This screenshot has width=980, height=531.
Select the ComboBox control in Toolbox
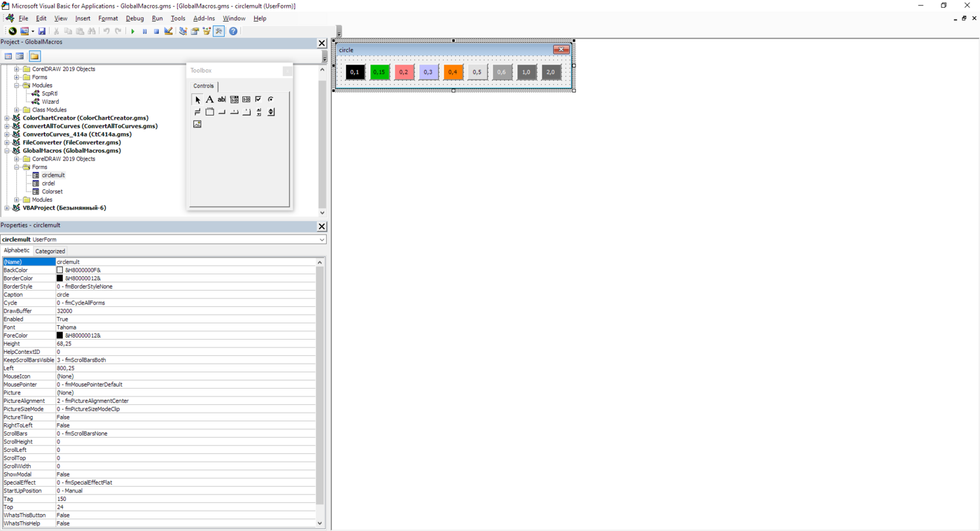pos(234,100)
